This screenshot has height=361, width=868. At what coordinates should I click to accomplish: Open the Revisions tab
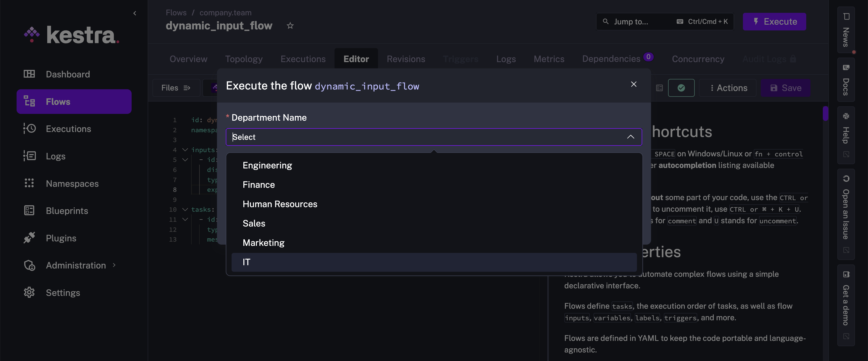pyautogui.click(x=406, y=59)
